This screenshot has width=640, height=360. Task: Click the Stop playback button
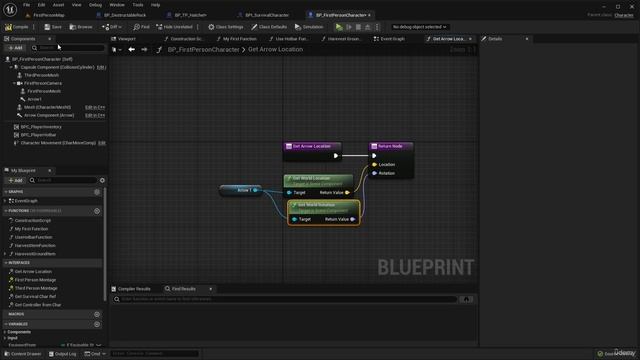pyautogui.click(x=358, y=27)
